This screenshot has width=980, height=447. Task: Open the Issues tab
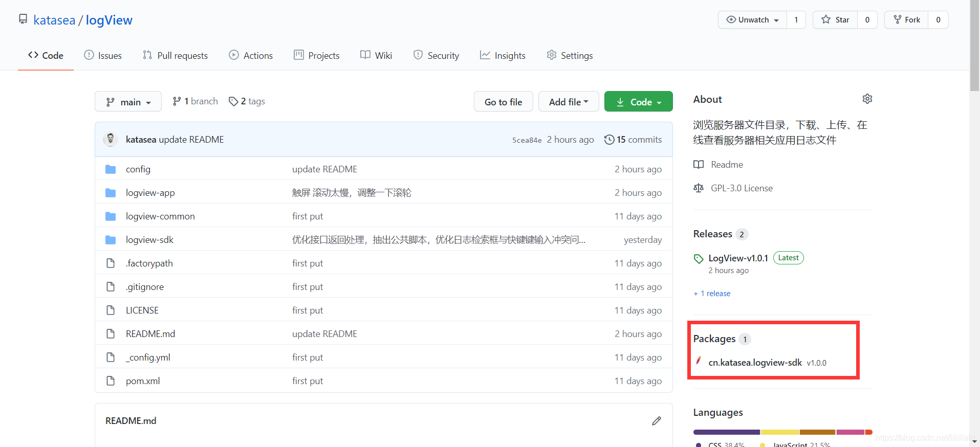pos(103,55)
